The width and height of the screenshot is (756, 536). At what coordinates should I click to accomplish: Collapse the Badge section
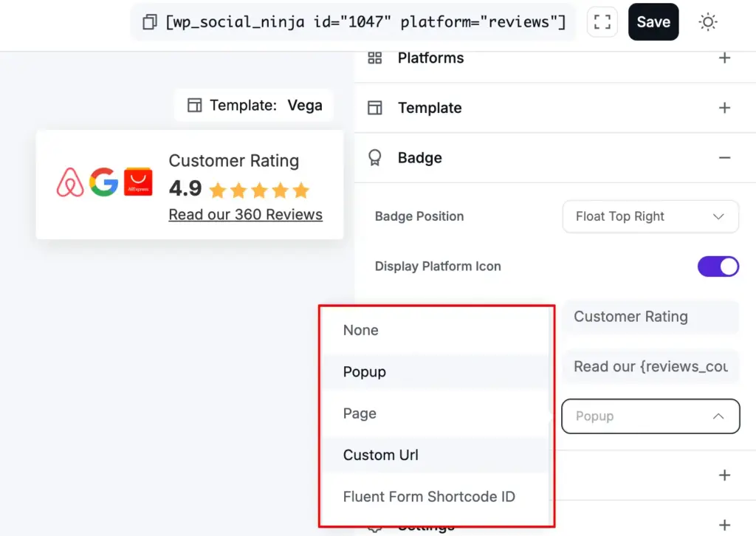(x=724, y=158)
